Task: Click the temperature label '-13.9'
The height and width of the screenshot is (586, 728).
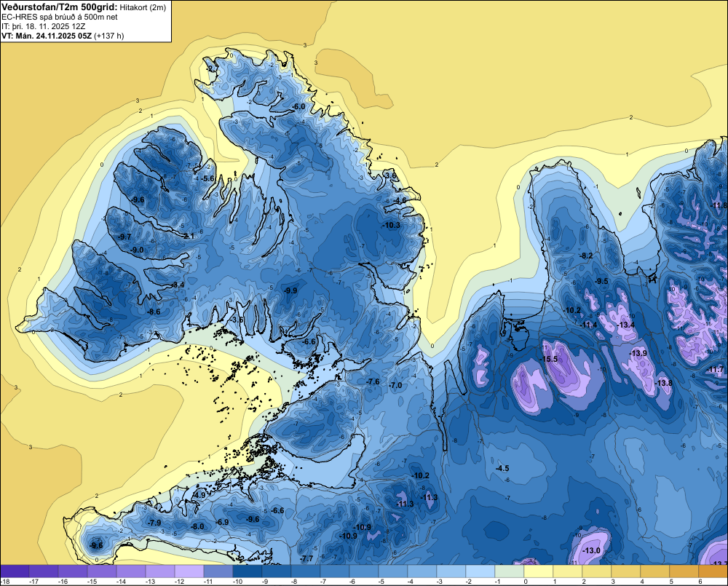Action: pos(638,353)
